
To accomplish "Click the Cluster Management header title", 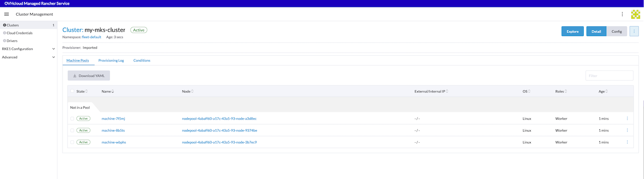I will pos(34,14).
